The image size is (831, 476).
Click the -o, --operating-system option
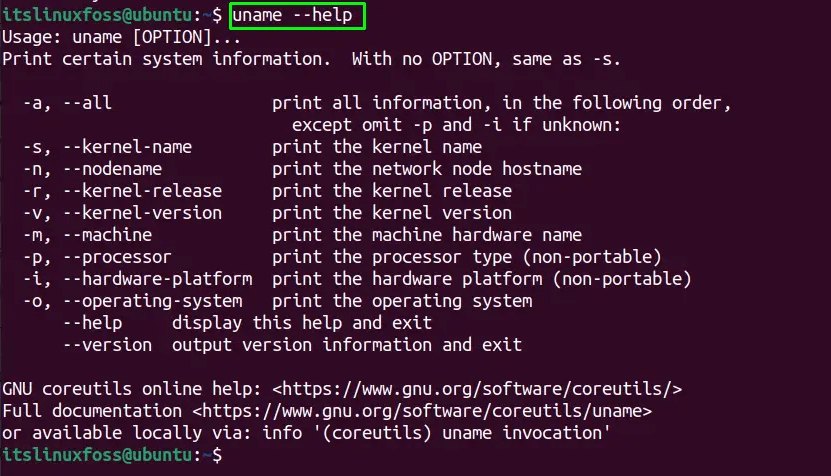(132, 301)
